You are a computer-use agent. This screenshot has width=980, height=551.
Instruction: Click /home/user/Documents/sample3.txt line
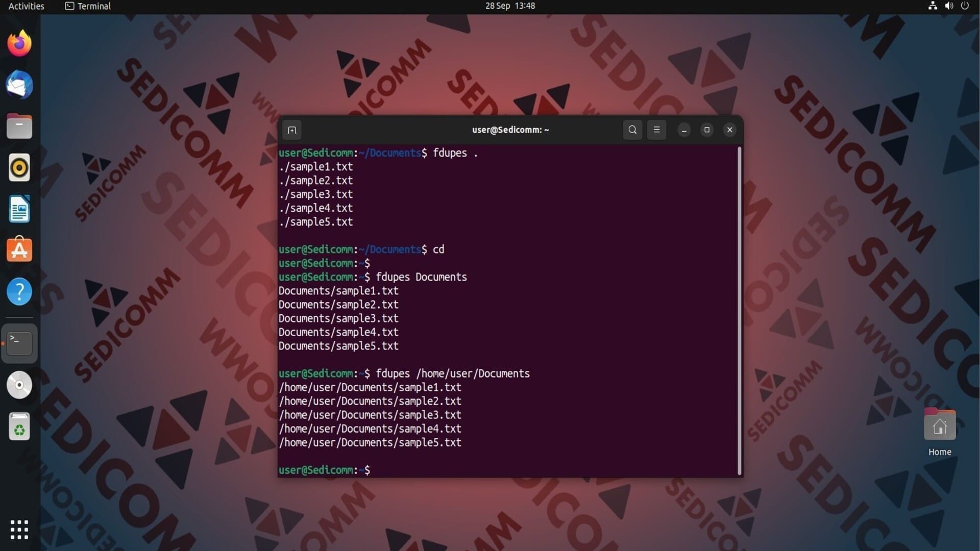pos(370,415)
